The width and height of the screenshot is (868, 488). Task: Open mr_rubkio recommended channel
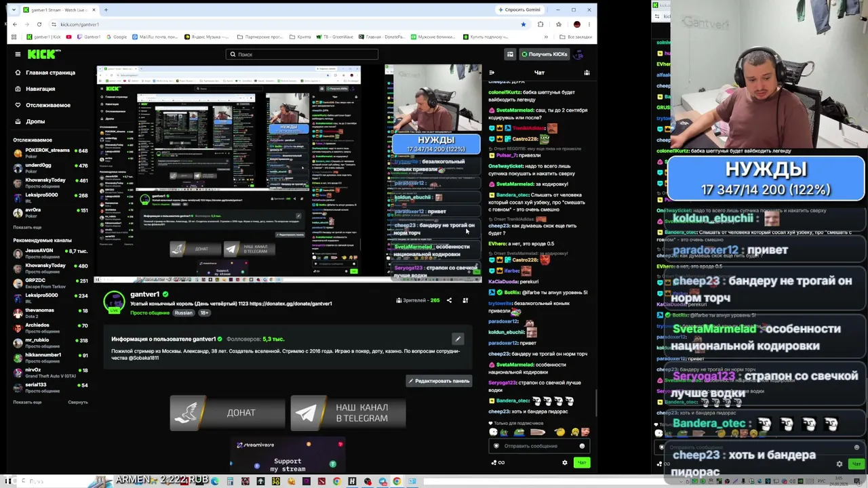[50, 342]
